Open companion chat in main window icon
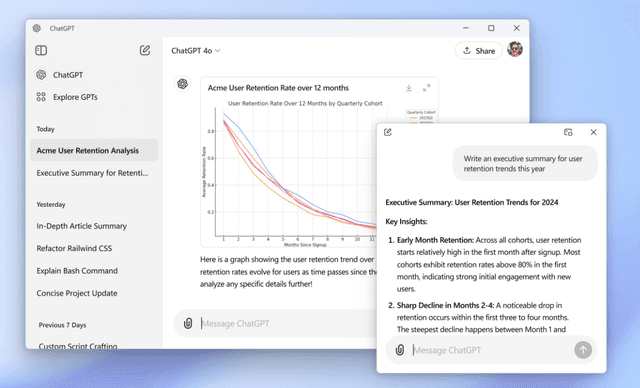This screenshot has height=388, width=640. 568,132
